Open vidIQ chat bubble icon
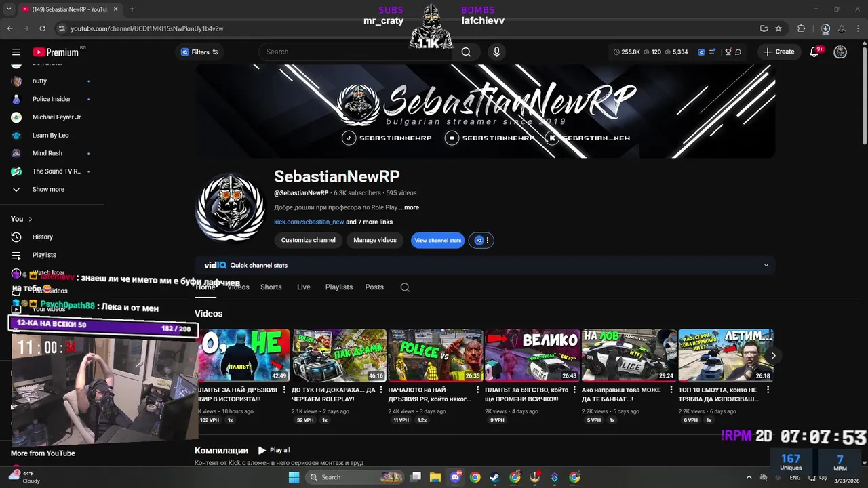Viewport: 868px width, 488px height. pyautogui.click(x=738, y=52)
